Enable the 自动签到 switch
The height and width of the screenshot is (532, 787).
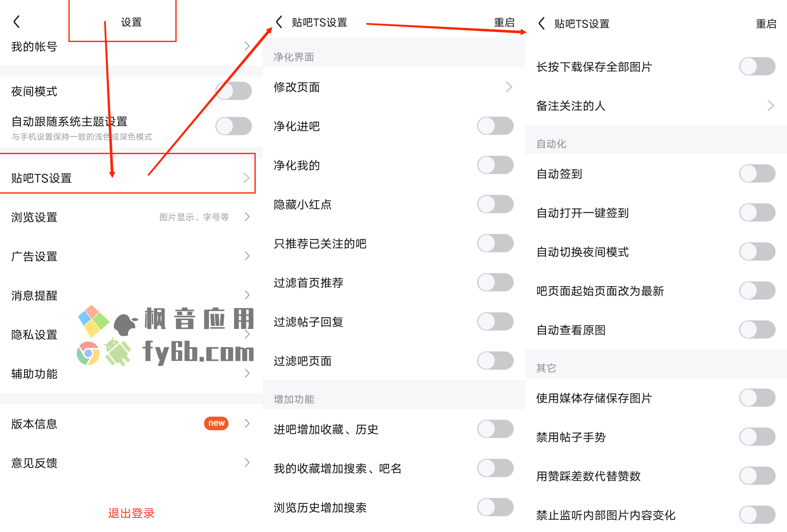coord(757,173)
